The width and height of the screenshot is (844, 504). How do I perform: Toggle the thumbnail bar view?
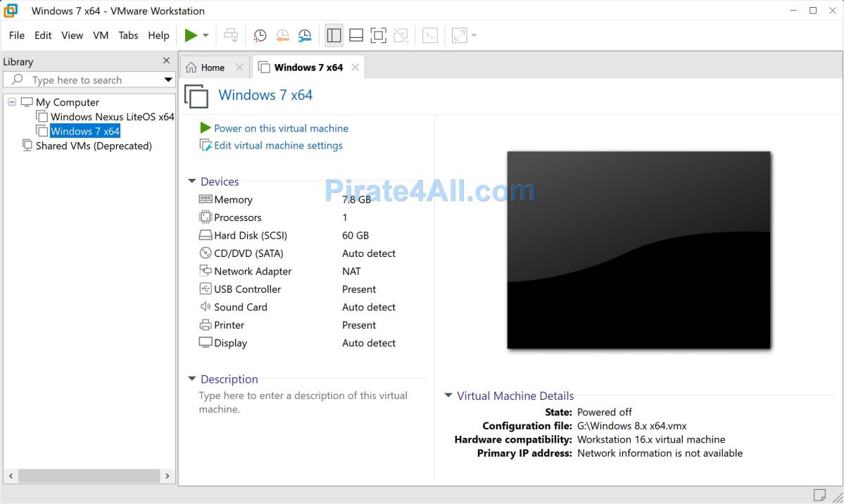tap(356, 35)
